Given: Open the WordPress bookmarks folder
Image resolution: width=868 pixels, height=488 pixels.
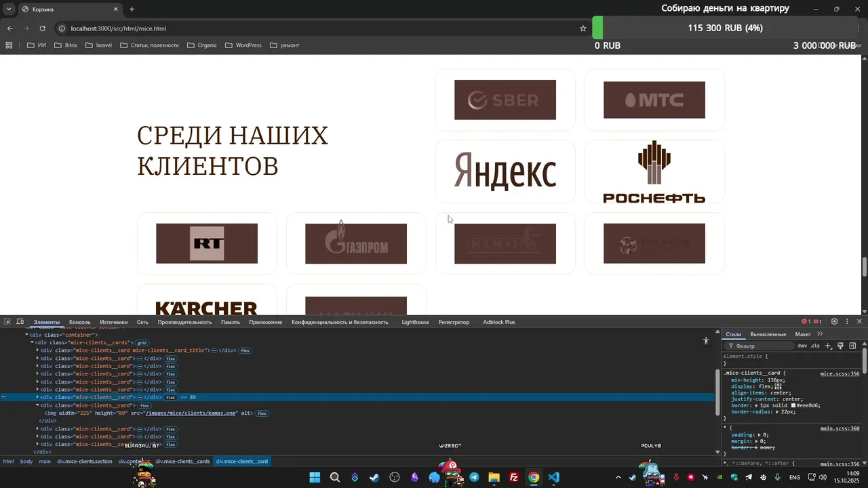Looking at the screenshot, I should 243,45.
